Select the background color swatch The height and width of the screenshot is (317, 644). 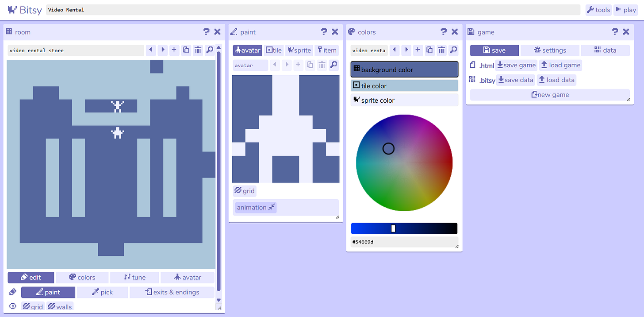tap(404, 70)
